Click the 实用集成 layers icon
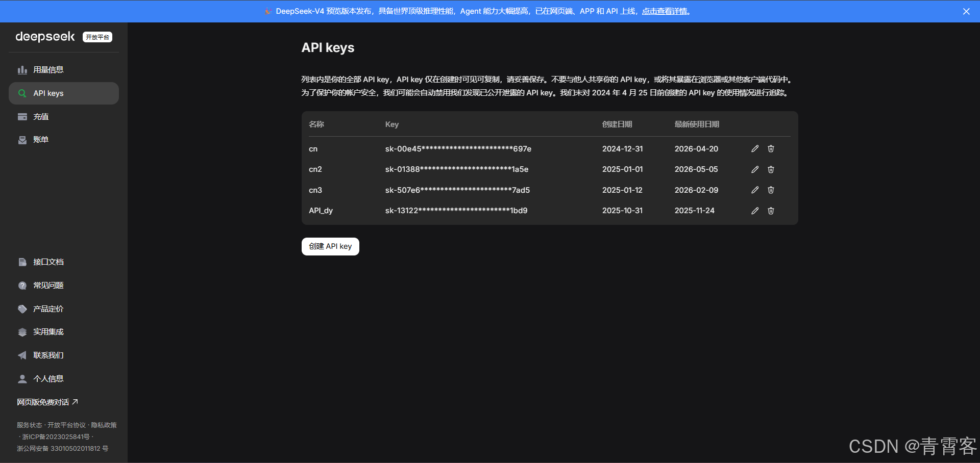980x463 pixels. point(22,332)
